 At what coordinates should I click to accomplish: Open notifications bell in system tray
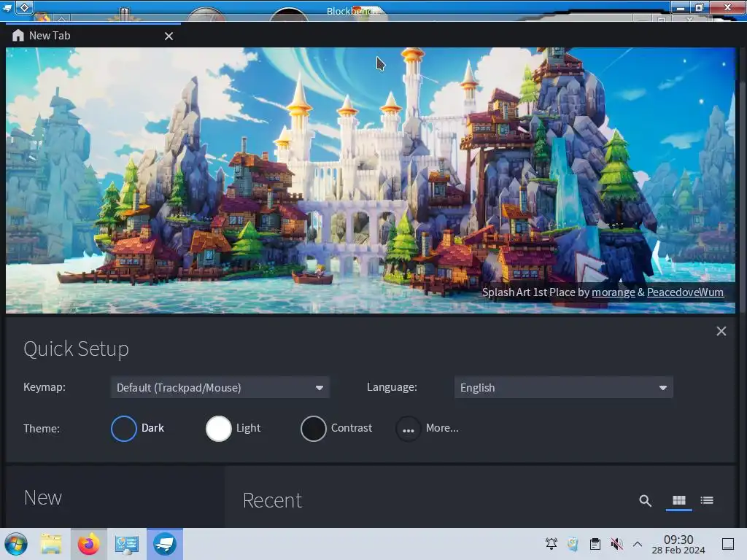coord(551,543)
